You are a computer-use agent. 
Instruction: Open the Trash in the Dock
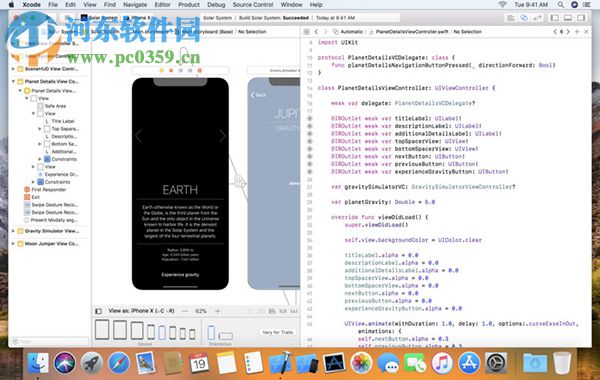(x=562, y=362)
